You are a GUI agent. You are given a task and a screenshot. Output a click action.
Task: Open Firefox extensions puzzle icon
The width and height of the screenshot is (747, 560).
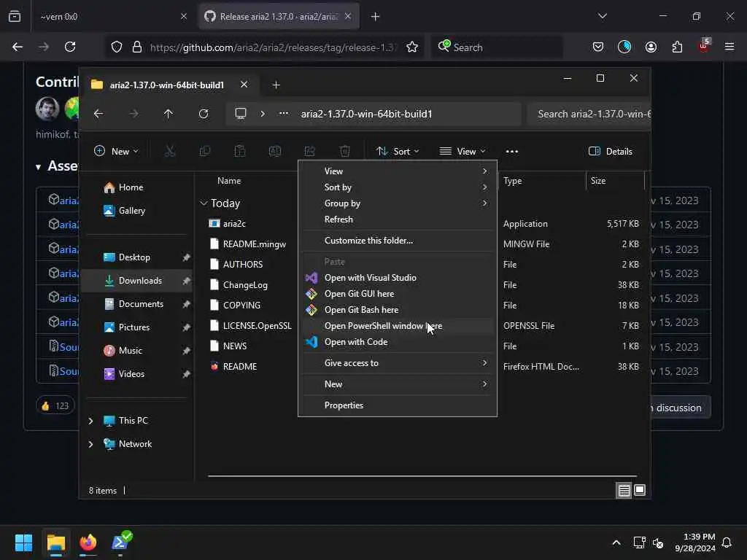pyautogui.click(x=677, y=47)
